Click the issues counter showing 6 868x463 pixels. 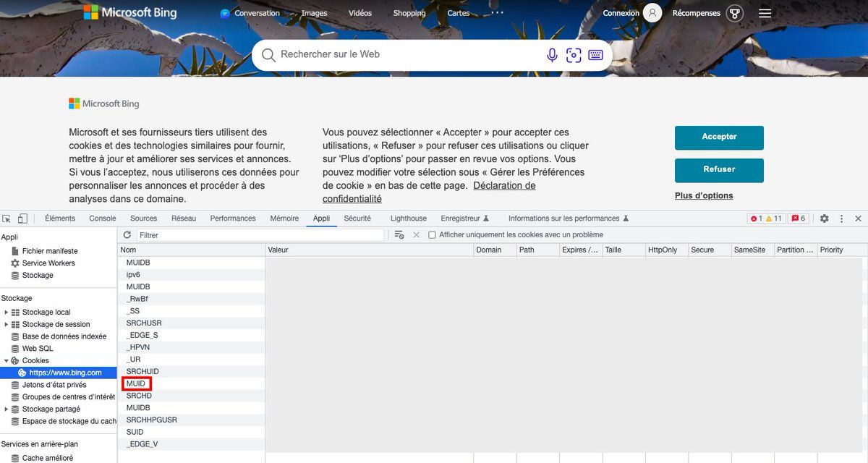pyautogui.click(x=798, y=218)
